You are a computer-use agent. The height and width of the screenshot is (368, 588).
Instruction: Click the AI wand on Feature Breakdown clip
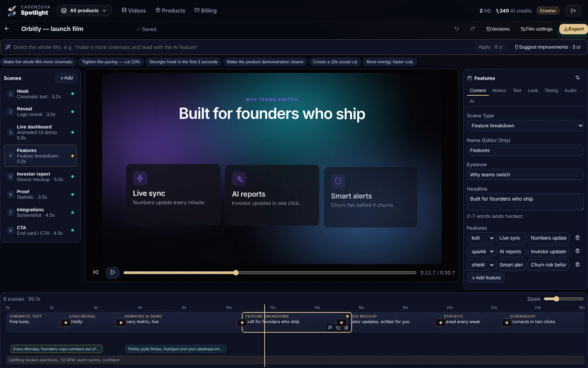click(x=330, y=328)
